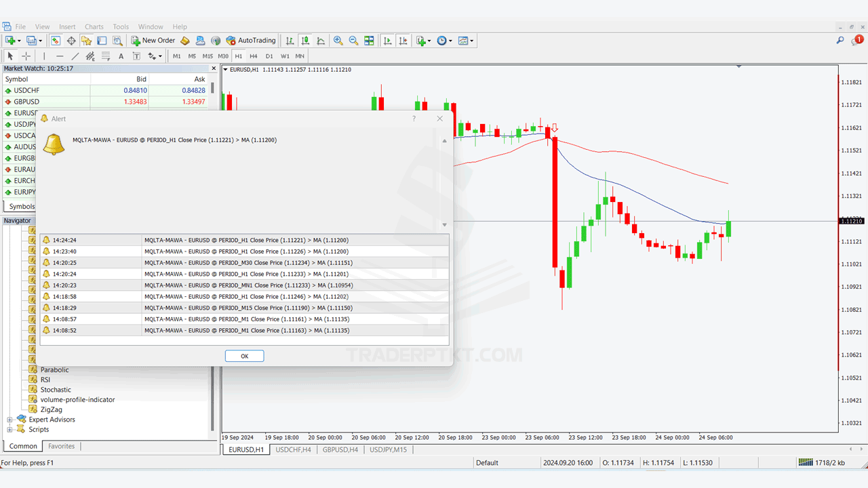Open the indicators list icon

pos(420,41)
